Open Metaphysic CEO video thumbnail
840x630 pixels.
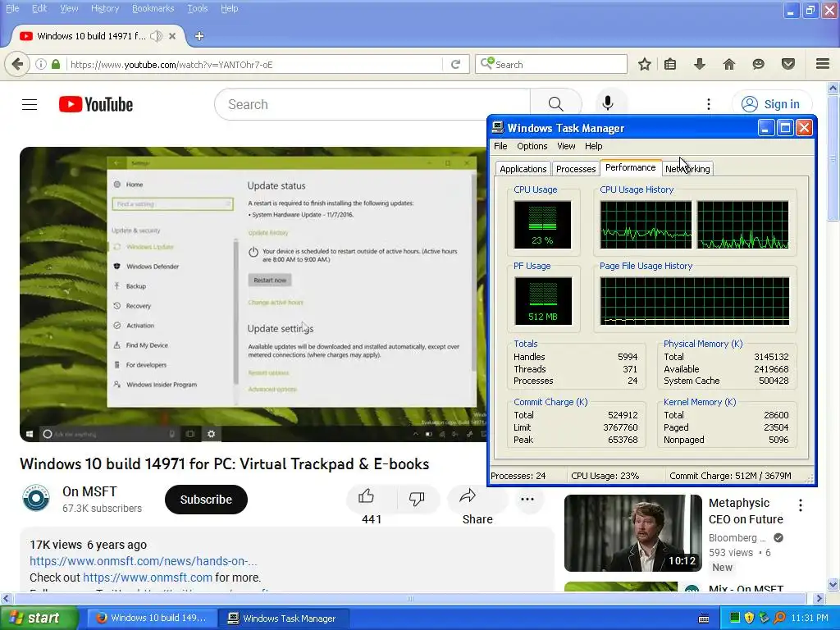(632, 533)
